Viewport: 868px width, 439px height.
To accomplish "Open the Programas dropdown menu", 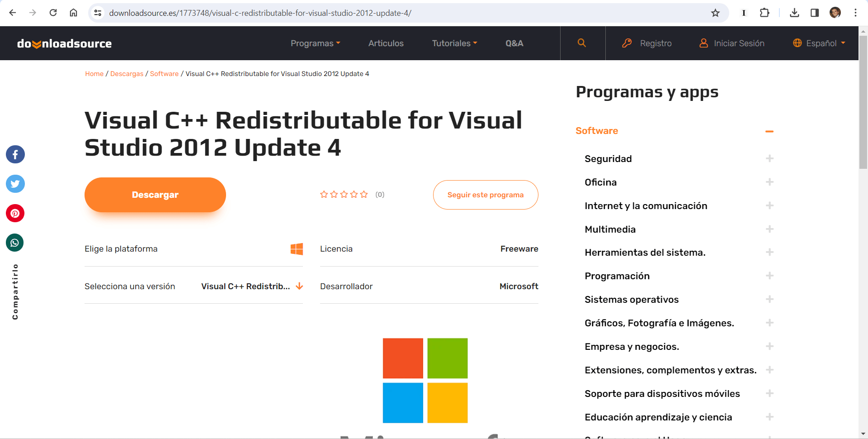I will tap(316, 43).
